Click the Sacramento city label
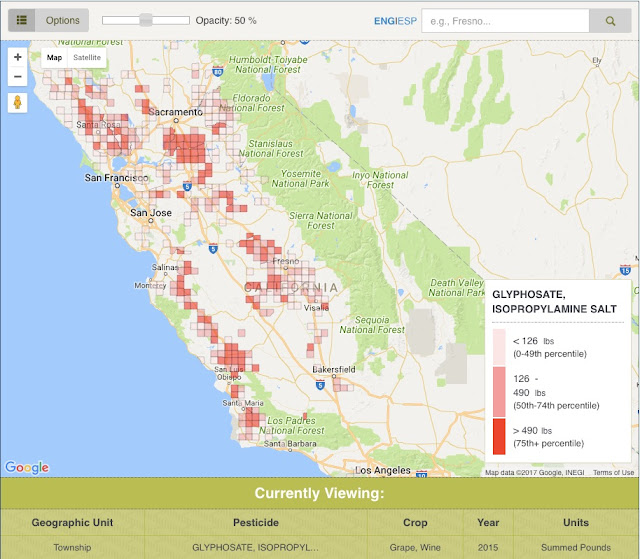 pyautogui.click(x=175, y=112)
